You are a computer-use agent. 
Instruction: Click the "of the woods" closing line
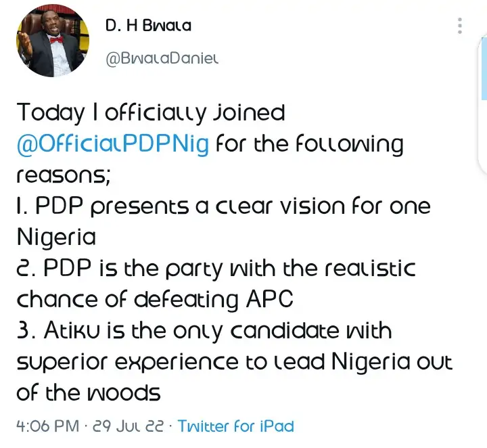(88, 392)
